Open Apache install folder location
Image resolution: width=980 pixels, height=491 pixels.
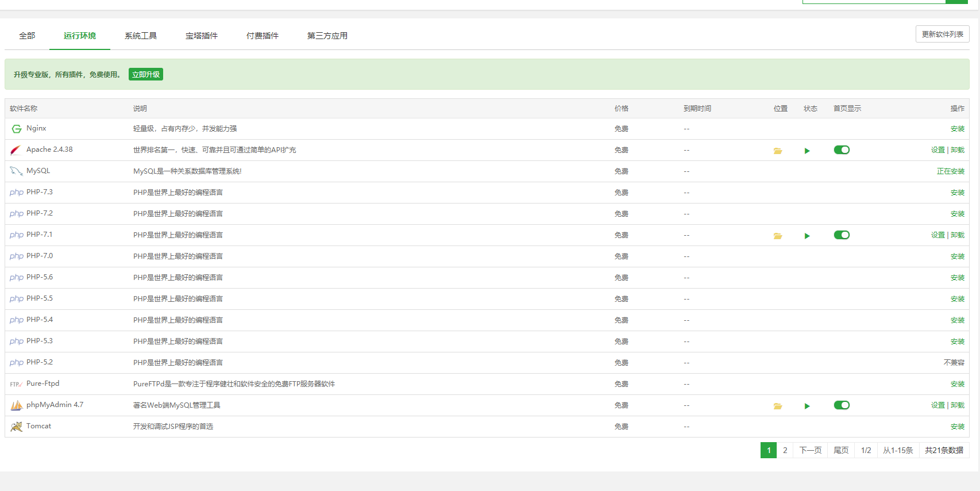(778, 151)
